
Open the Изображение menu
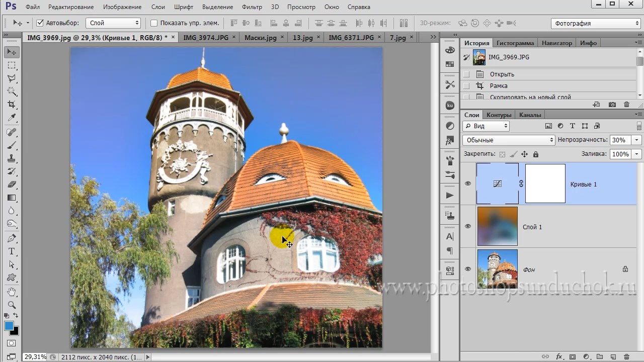click(x=122, y=7)
